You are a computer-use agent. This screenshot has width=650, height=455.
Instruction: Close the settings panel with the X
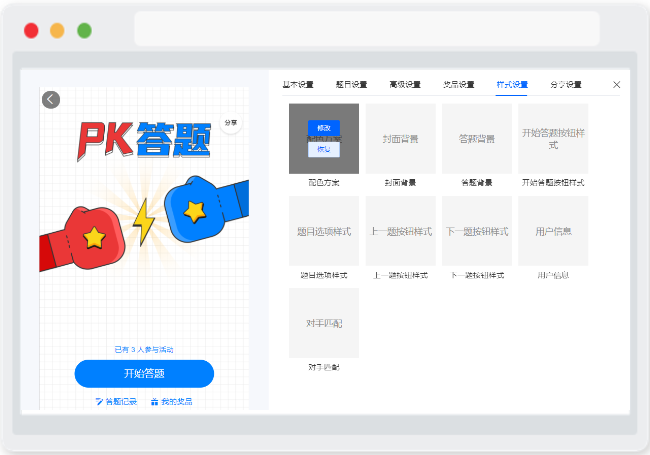coord(616,85)
